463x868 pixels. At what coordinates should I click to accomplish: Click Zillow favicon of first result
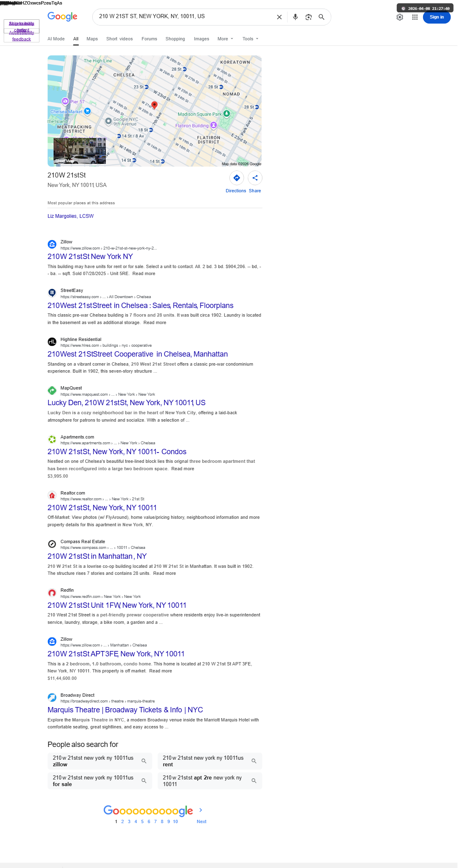[52, 245]
